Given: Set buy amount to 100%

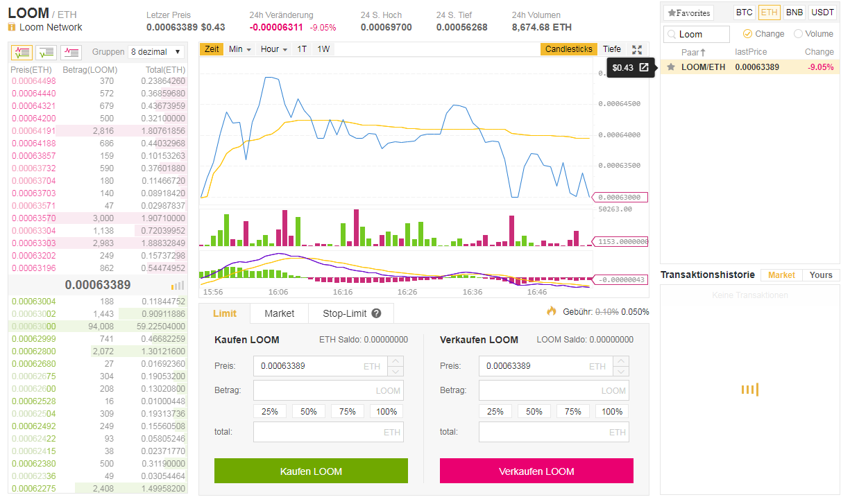Looking at the screenshot, I should pos(386,411).
